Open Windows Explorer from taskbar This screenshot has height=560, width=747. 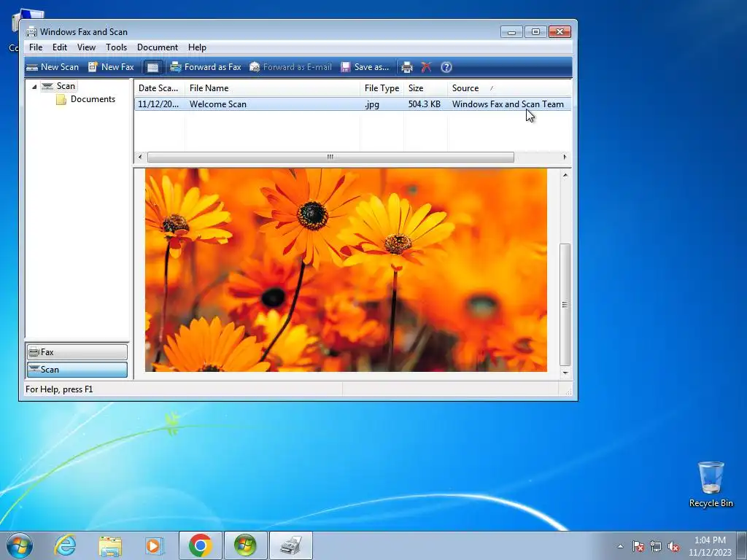110,545
